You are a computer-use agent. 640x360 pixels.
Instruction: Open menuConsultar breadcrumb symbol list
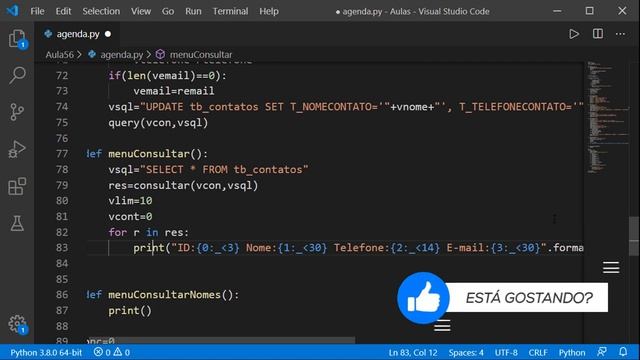[201, 55]
